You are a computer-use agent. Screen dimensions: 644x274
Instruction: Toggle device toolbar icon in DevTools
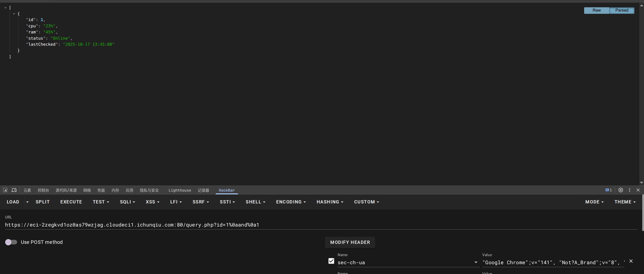14,190
